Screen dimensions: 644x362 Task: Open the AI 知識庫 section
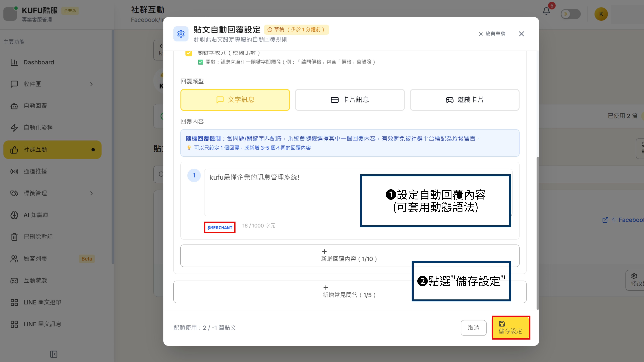point(36,215)
